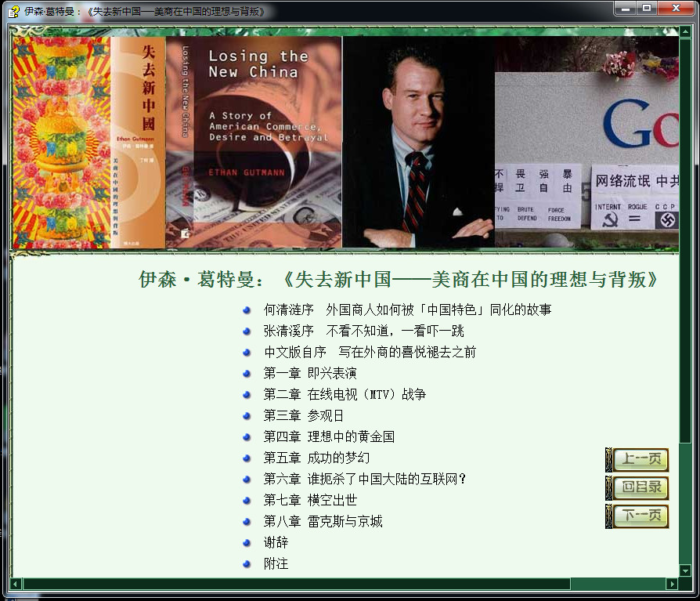Image resolution: width=700 pixels, height=601 pixels.
Task: Open 第八章 雷克斯与京城
Action: (323, 521)
